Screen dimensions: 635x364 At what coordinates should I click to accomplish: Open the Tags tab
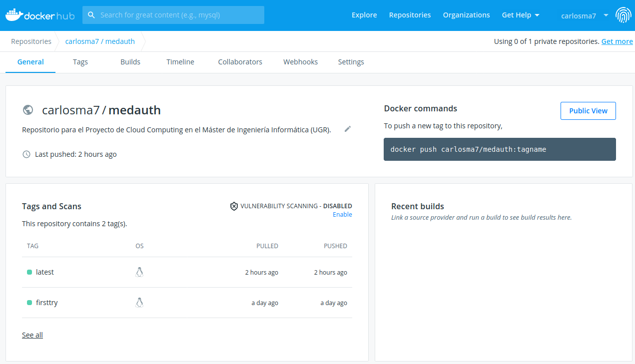click(80, 62)
